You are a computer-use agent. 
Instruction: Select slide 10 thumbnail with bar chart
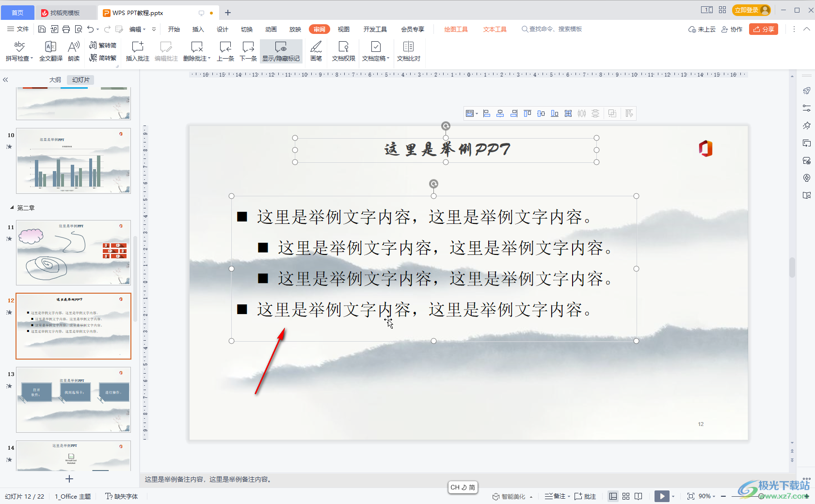[73, 161]
